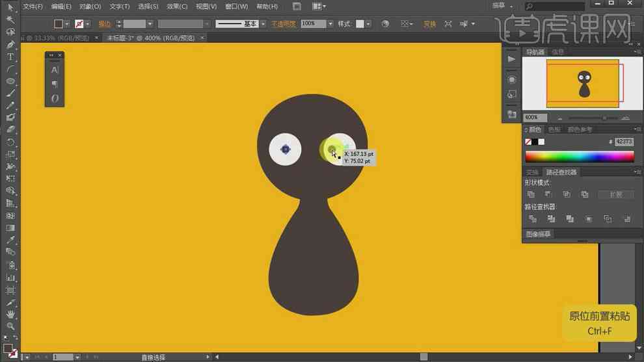Screen dimensions: 644x362
Task: Switch to the 信息 tab
Action: click(557, 52)
